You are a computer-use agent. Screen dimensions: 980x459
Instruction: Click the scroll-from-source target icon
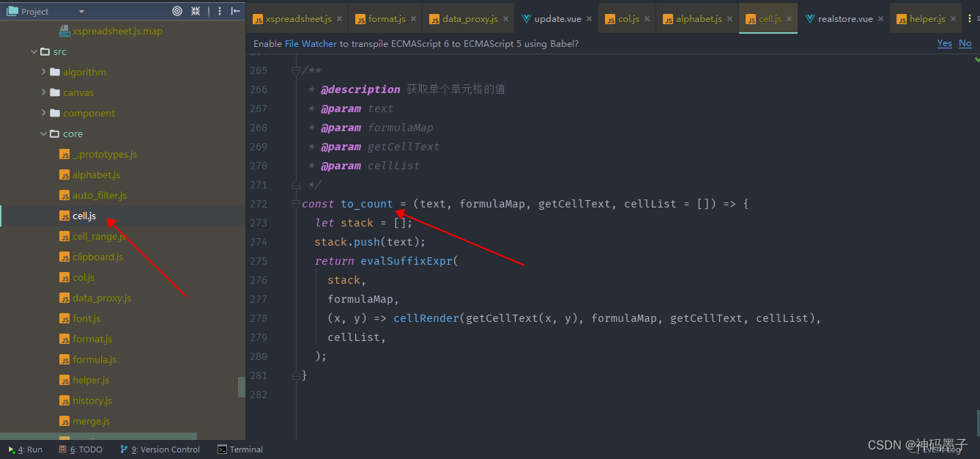pos(177,11)
